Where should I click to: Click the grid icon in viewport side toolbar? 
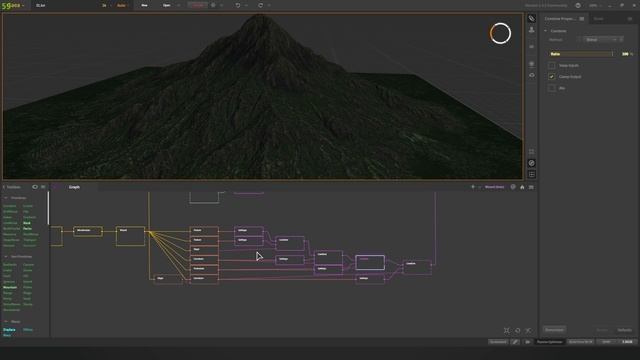pos(531,174)
